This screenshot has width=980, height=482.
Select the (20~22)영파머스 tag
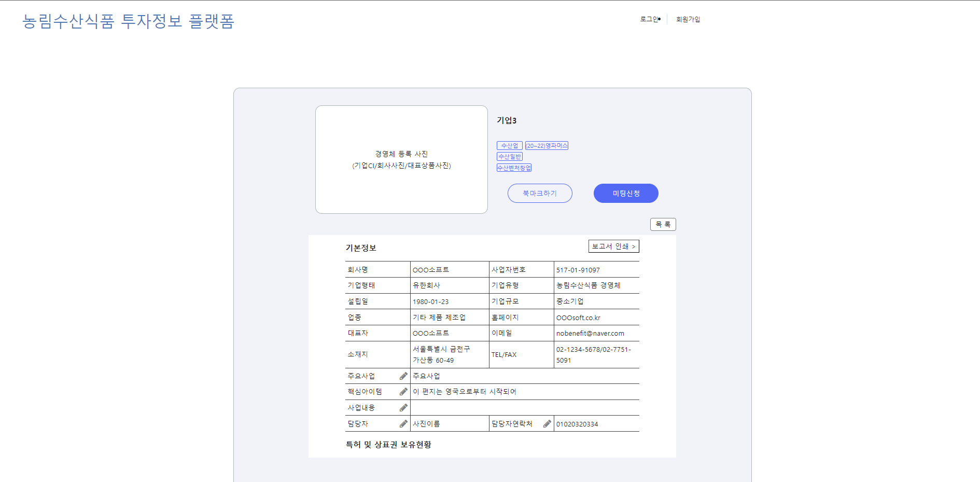pos(547,145)
